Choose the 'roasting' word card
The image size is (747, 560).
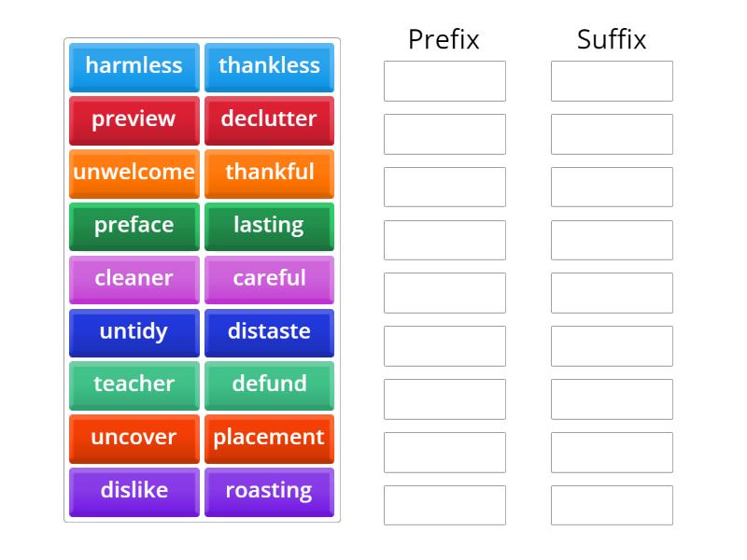(x=269, y=492)
